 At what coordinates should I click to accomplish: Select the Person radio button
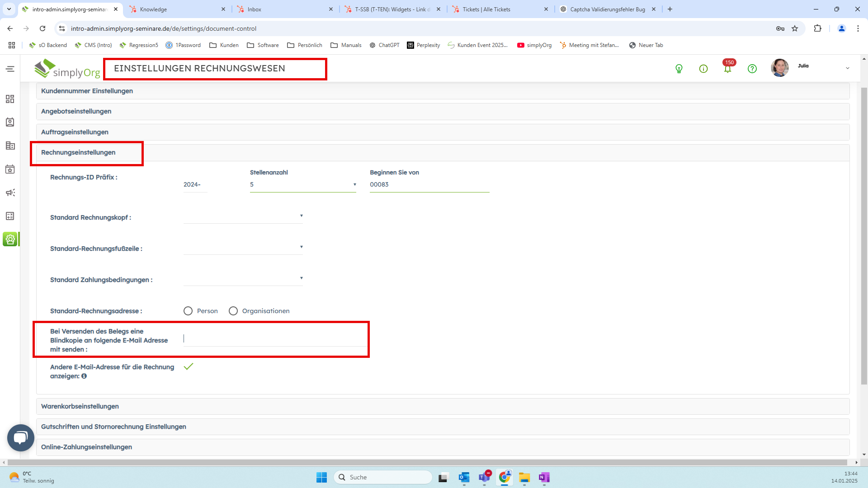click(x=188, y=311)
